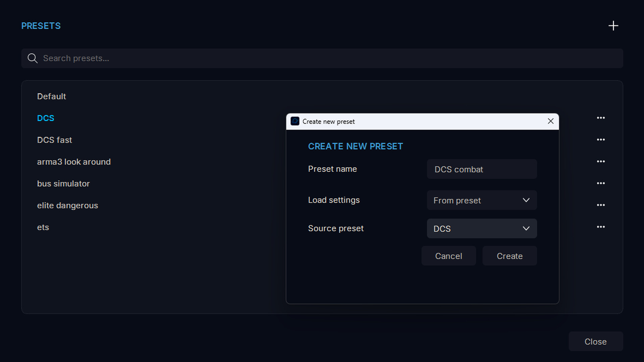Click the Search presets field

tap(322, 58)
